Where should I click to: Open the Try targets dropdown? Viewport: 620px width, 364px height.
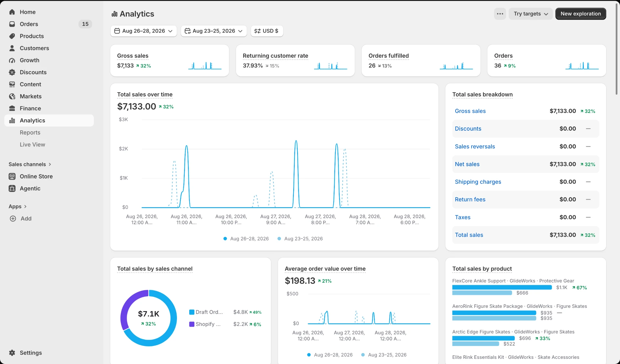[531, 14]
